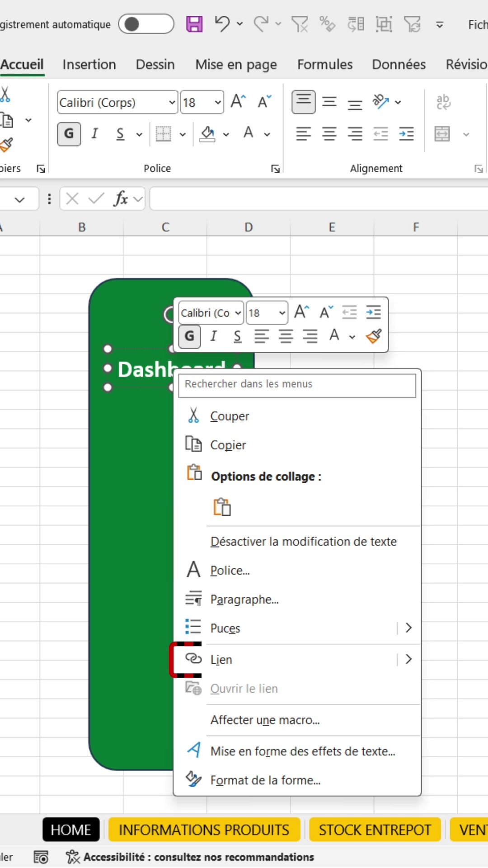Toggle underline S in the ribbon
Screen dimensions: 488x868
[x=120, y=134]
